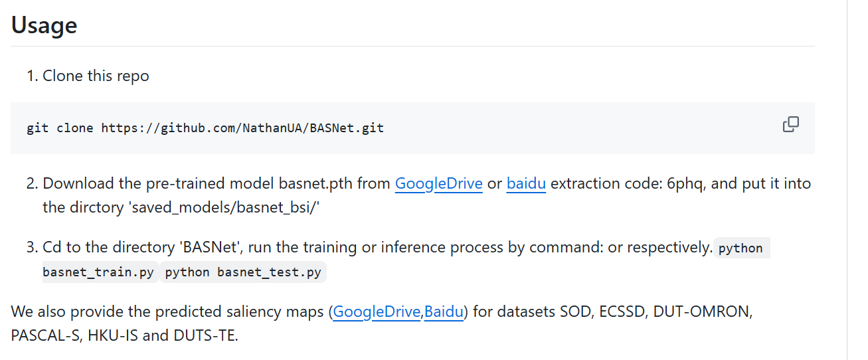The height and width of the screenshot is (360, 868).
Task: Click the HKU-IS dataset name
Action: (x=114, y=335)
